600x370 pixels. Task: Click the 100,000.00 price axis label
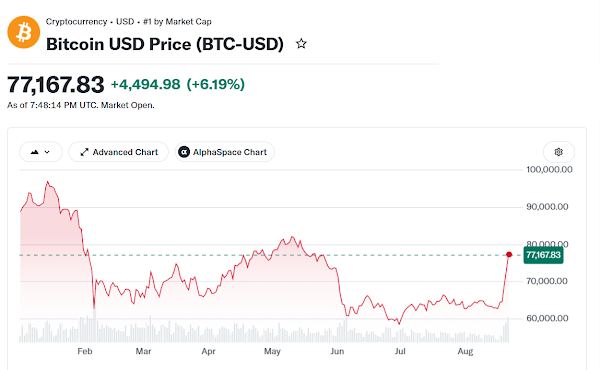click(549, 170)
